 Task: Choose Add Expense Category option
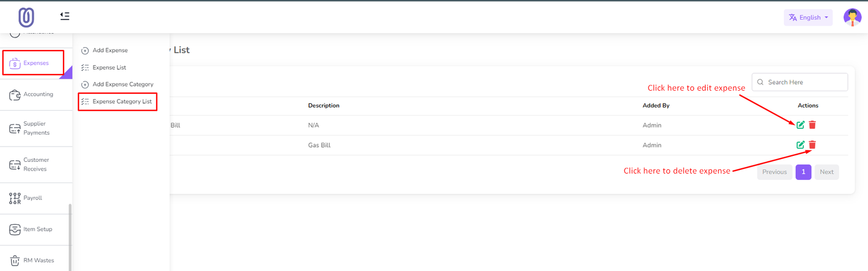(123, 85)
